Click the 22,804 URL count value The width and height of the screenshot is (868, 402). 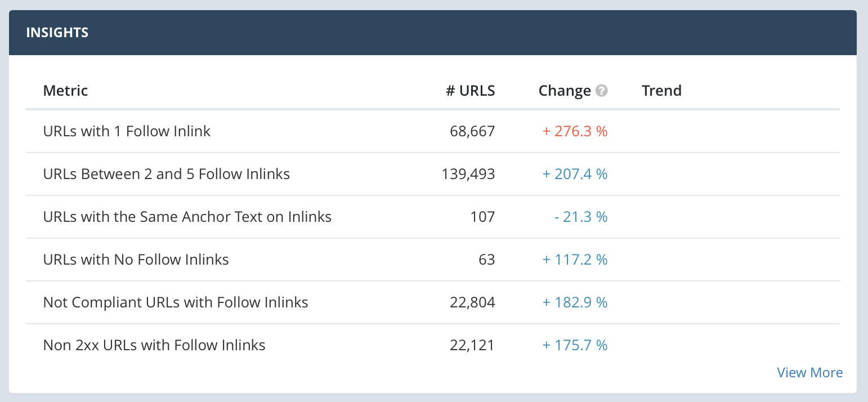click(x=472, y=302)
